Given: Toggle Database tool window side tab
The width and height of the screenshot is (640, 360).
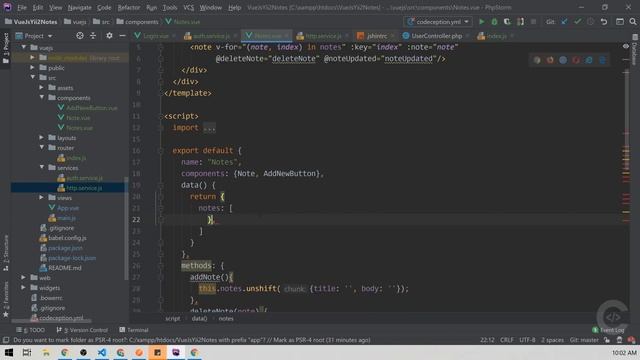Looking at the screenshot, I should point(635,49).
